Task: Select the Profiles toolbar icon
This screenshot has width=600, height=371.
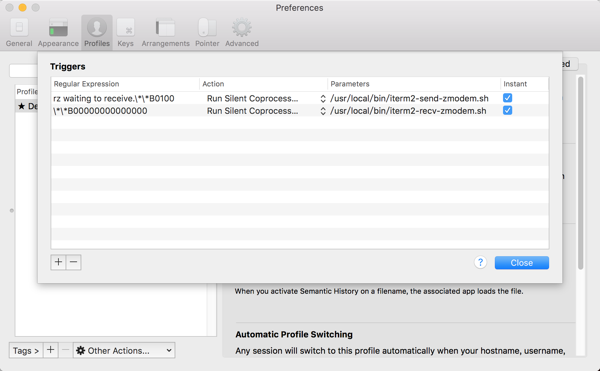Action: click(x=97, y=28)
